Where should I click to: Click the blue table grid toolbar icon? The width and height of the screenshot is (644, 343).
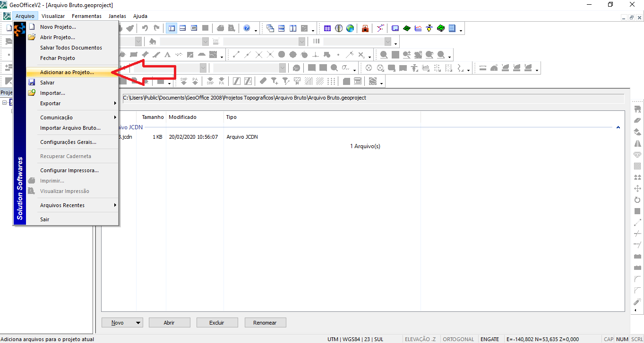[x=327, y=28]
